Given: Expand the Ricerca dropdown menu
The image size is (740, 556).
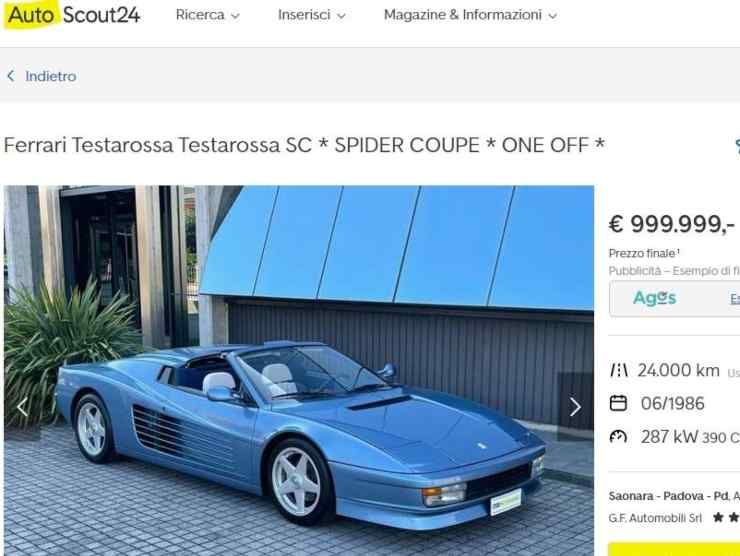Looking at the screenshot, I should [x=235, y=16].
